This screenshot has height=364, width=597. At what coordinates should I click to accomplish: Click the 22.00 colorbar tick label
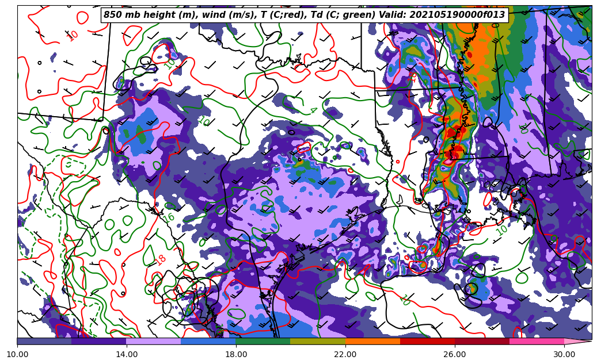(x=345, y=354)
